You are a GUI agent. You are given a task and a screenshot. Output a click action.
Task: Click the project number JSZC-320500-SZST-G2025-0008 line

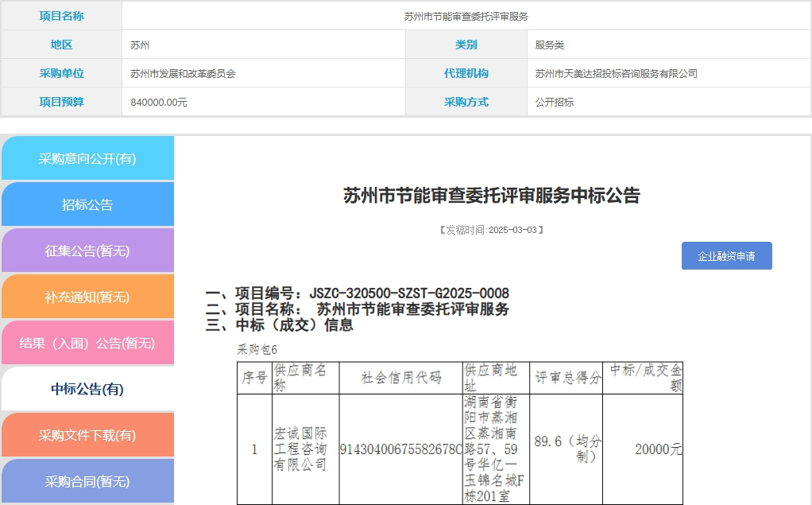(358, 293)
